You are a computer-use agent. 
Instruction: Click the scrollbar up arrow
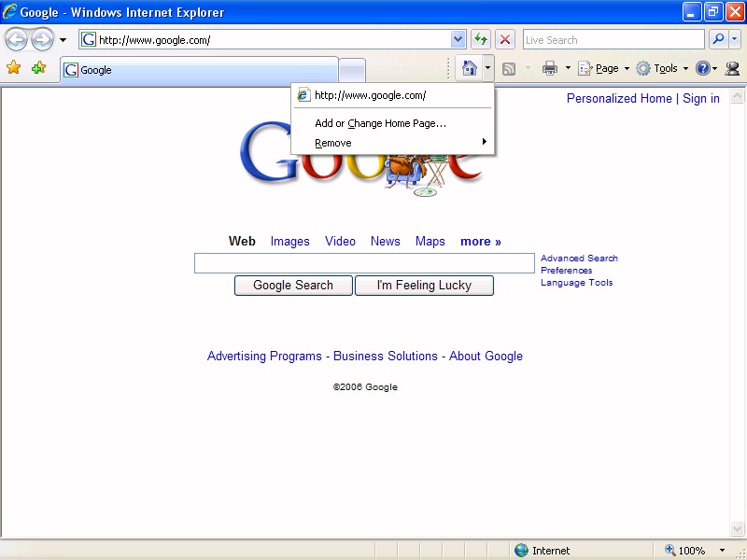[x=737, y=96]
